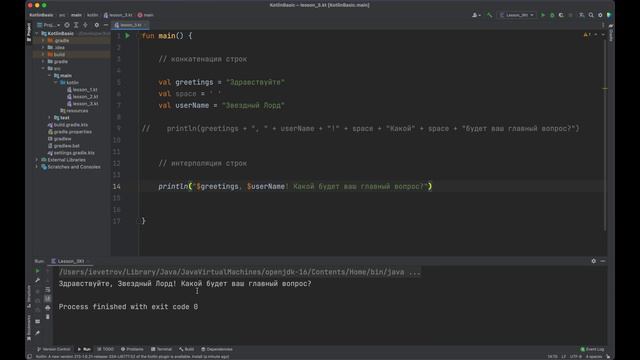Select lesson_1.kt in project tree

(x=82, y=89)
